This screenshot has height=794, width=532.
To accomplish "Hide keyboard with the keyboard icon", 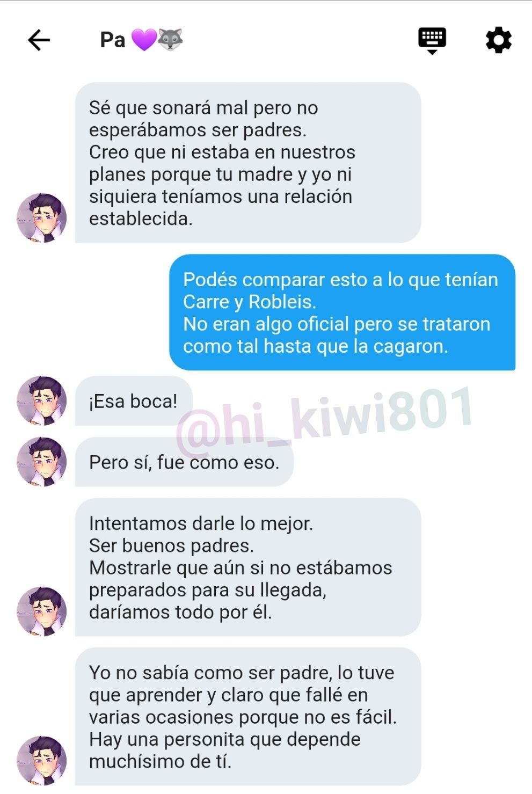I will point(432,41).
